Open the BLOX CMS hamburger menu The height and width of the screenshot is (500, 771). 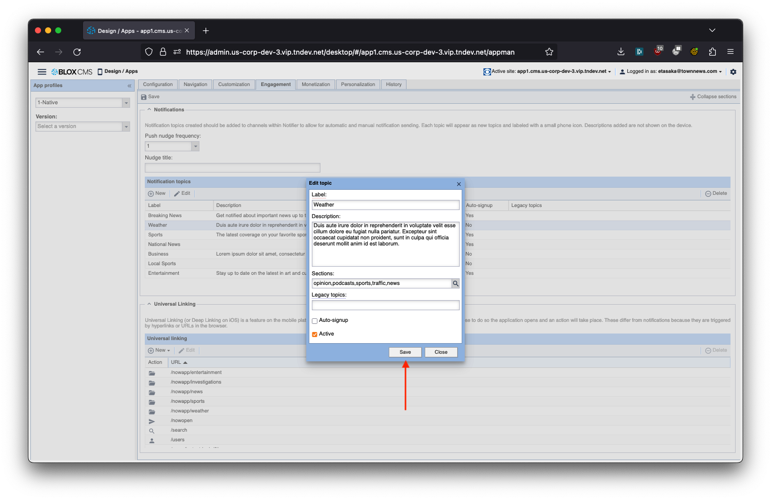pyautogui.click(x=42, y=72)
